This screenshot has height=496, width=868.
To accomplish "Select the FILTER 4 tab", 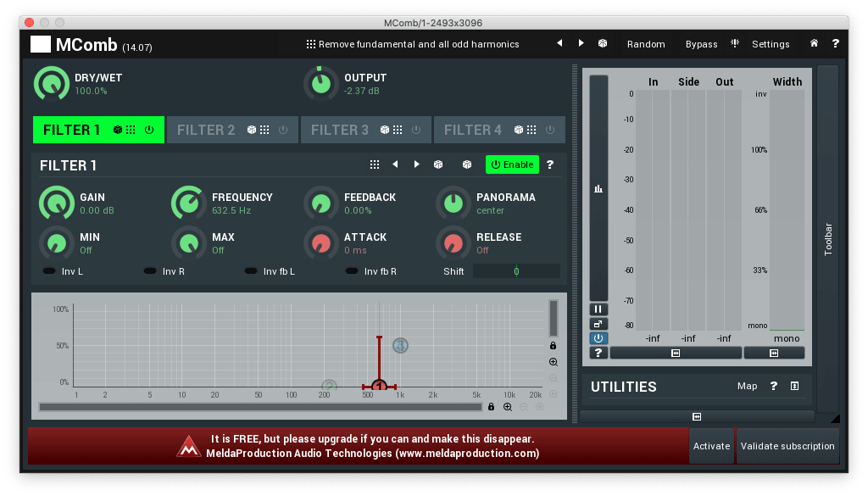I will pyautogui.click(x=499, y=130).
